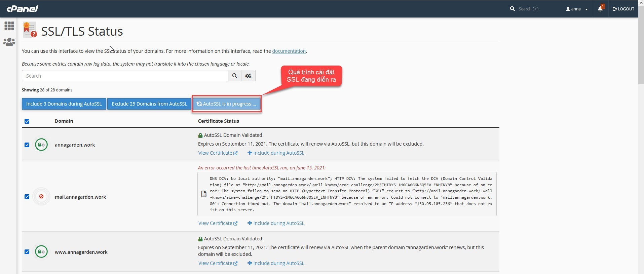Uncheck the mail.annagarden.work checkbox
644x274 pixels.
point(27,197)
